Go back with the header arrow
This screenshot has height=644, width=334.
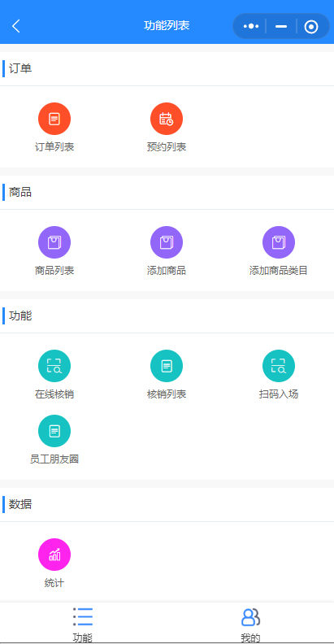point(16,26)
